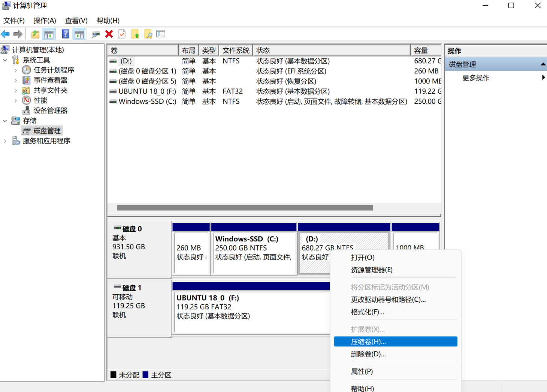Click the Device Manager icon
The height and width of the screenshot is (392, 547).
[x=26, y=110]
